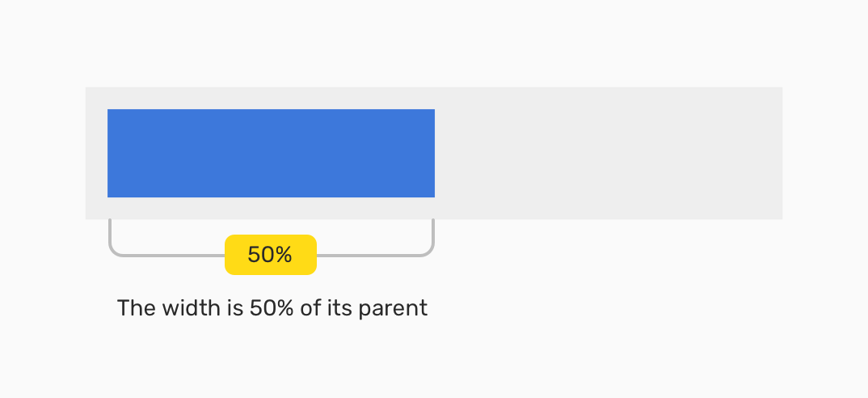Image resolution: width=868 pixels, height=398 pixels.
Task: Click the word "The" starting the caption
Action: (133, 308)
